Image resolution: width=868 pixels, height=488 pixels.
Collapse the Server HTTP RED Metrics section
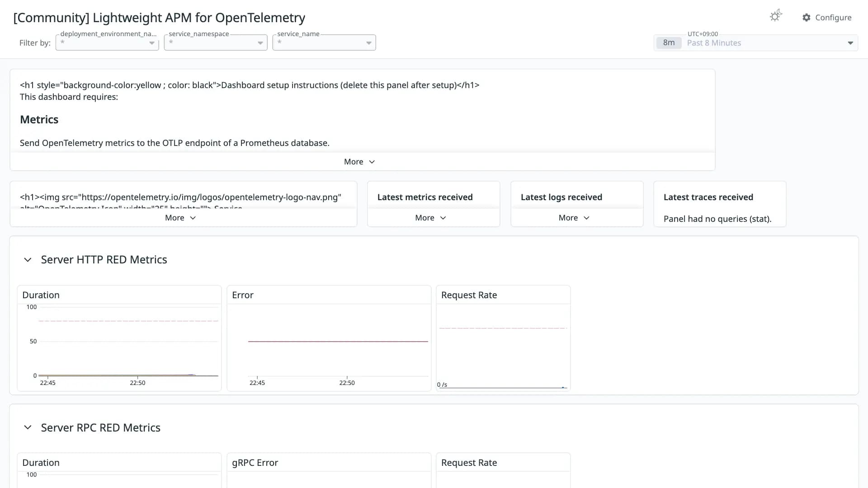pos(28,260)
